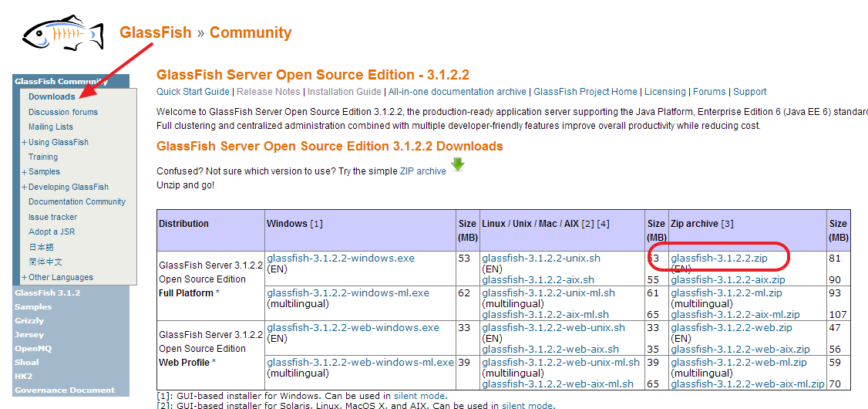Open the Jersey sidebar section

coord(29,335)
